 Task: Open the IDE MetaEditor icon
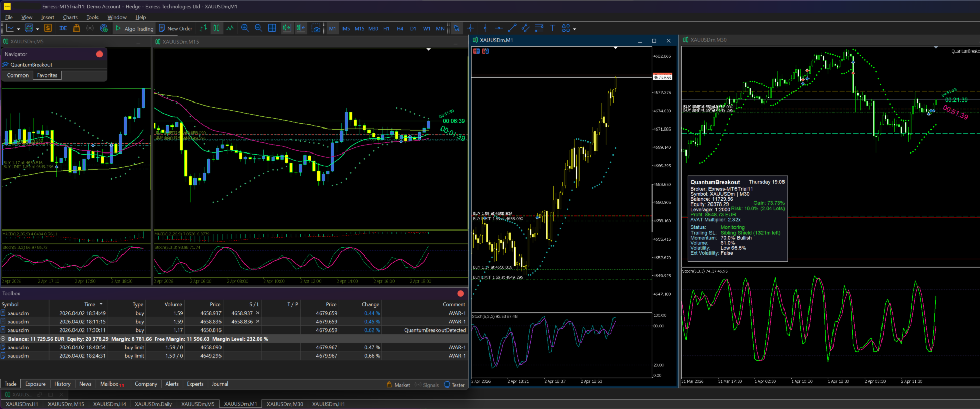pyautogui.click(x=63, y=28)
